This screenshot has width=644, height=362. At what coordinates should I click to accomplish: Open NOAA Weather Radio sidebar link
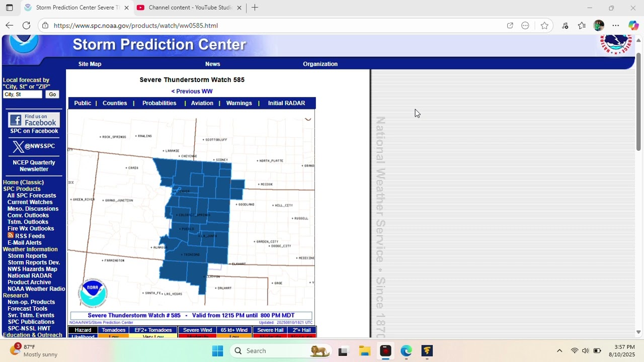[x=36, y=289]
